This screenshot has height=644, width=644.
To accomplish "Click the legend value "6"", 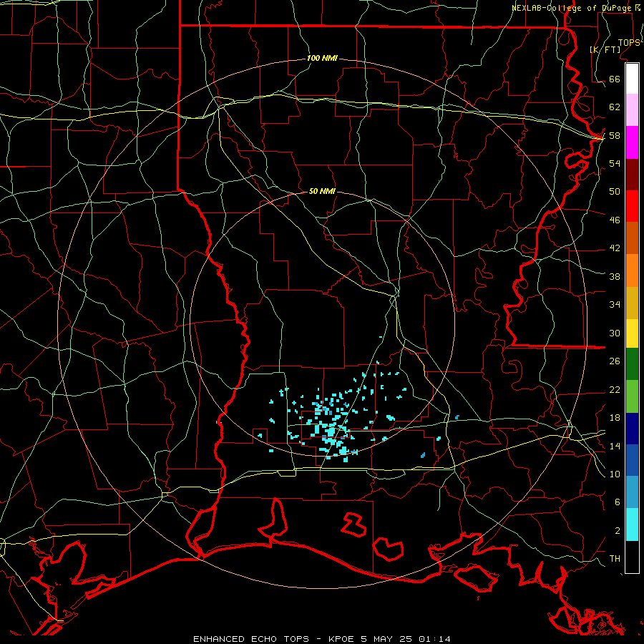I will 618,502.
